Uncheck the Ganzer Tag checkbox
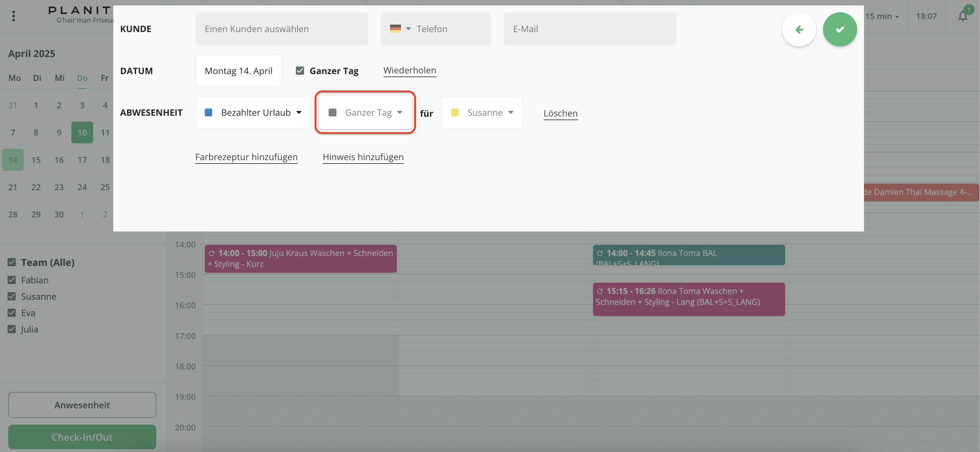Viewport: 980px width, 452px height. tap(300, 71)
